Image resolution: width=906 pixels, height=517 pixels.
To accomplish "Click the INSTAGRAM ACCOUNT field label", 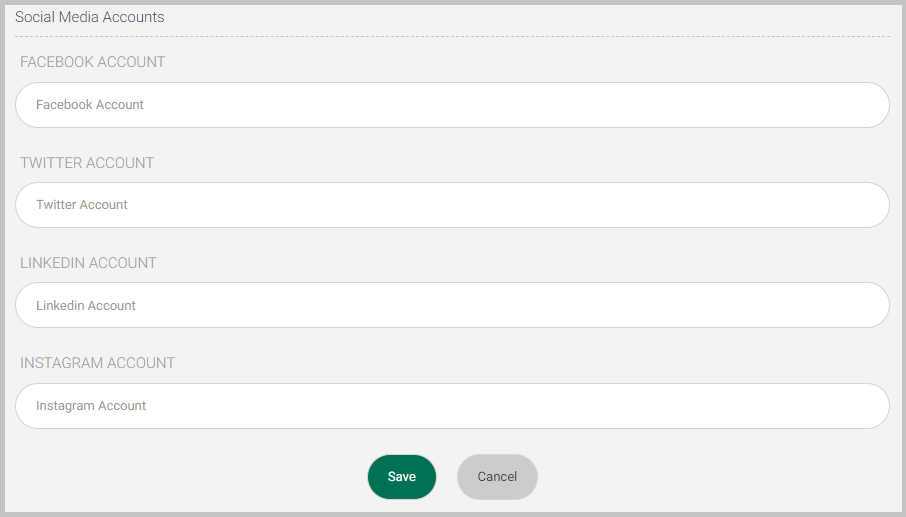I will (97, 363).
